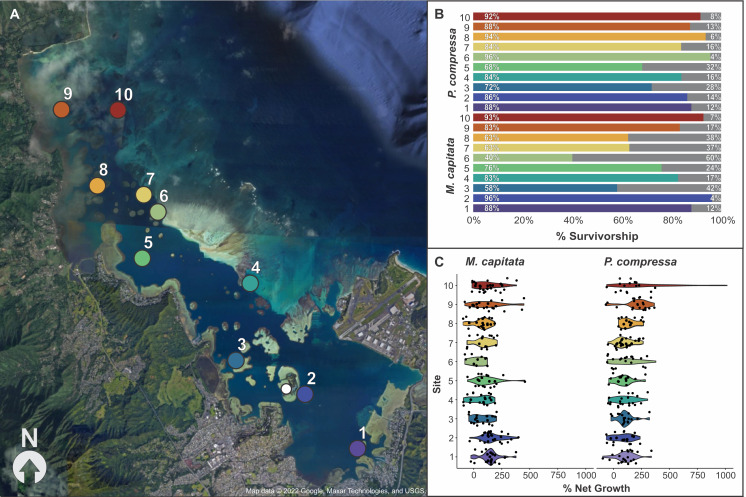
Task: Click the gray 42% segment for M. capitata site 3
Action: (x=669, y=188)
